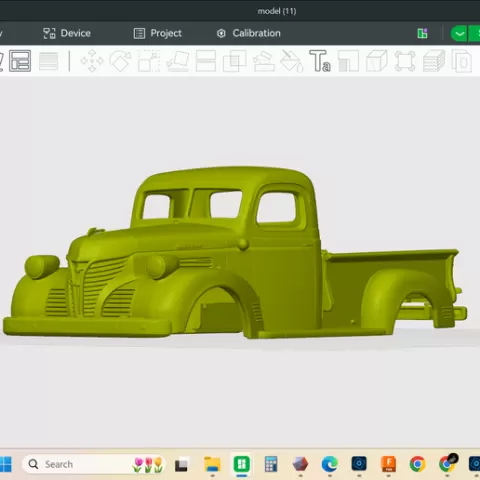Click the square icon with shaded corner
Image resolution: width=480 pixels, height=480 pixels.
click(x=348, y=61)
